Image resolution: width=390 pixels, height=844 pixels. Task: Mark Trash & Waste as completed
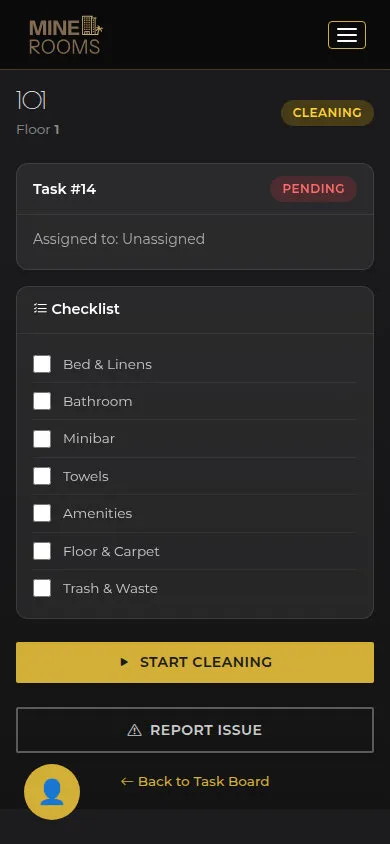[x=42, y=588]
